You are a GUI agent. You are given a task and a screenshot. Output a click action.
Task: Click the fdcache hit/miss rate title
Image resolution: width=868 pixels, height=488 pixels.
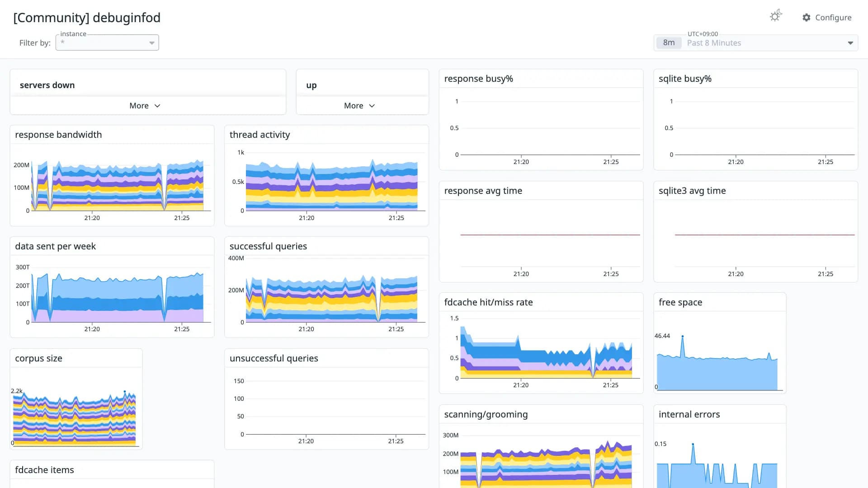488,302
